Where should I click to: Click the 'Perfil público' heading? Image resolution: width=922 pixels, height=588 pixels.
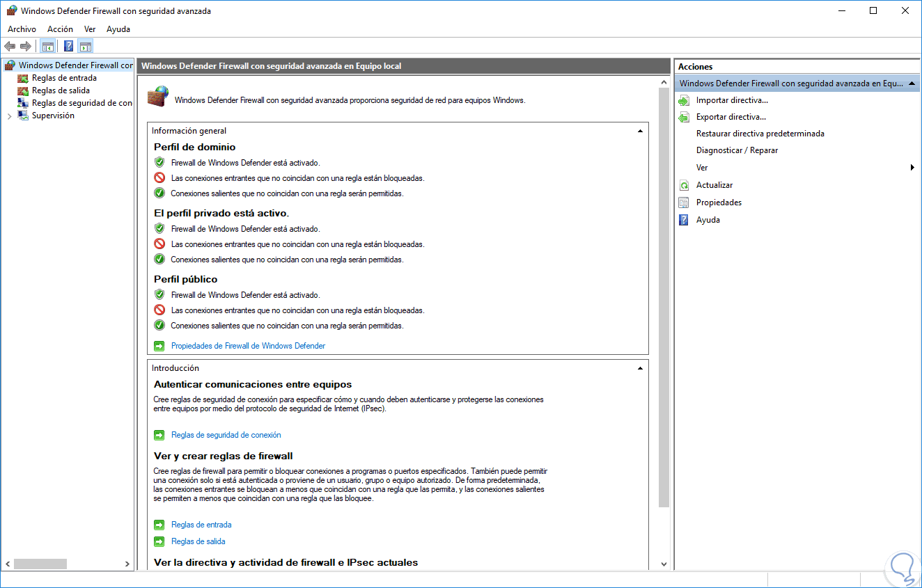pyautogui.click(x=185, y=280)
